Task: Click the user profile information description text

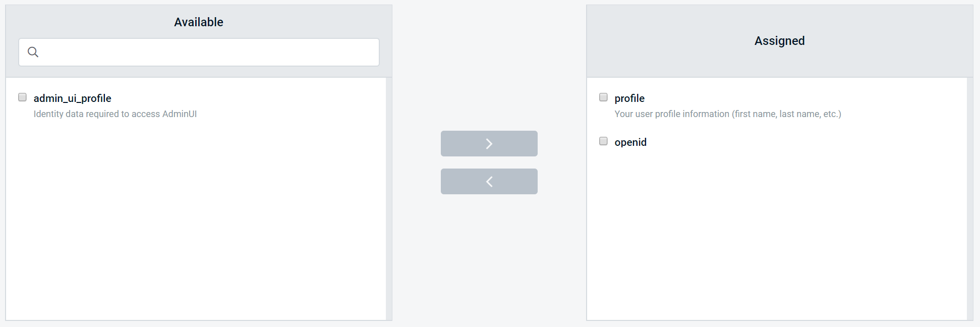Action: 728,114
